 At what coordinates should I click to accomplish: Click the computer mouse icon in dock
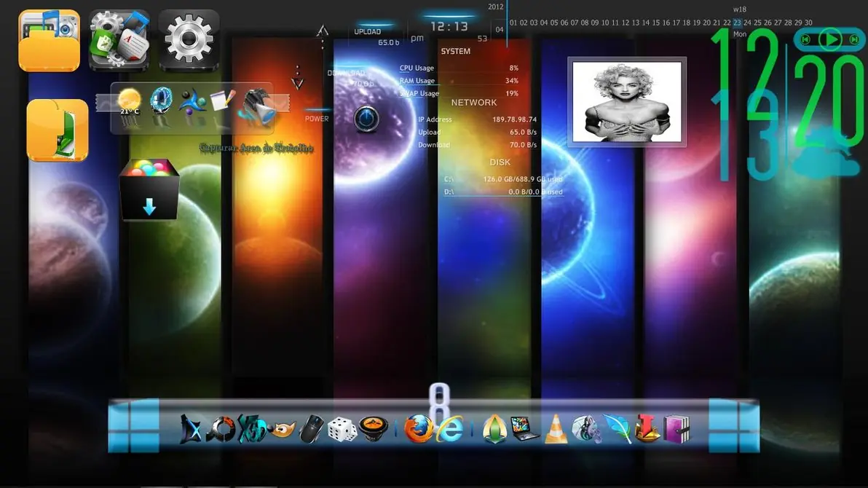pos(312,429)
